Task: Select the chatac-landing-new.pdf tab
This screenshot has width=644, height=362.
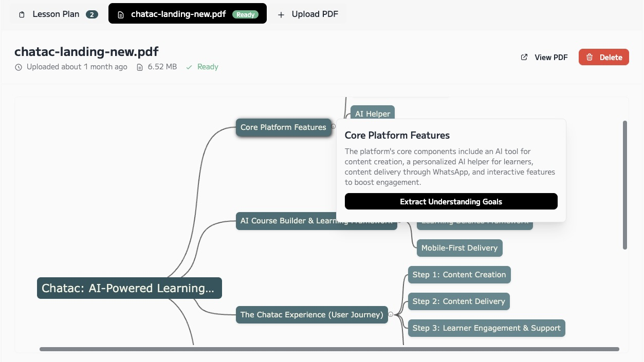Action: (178, 14)
